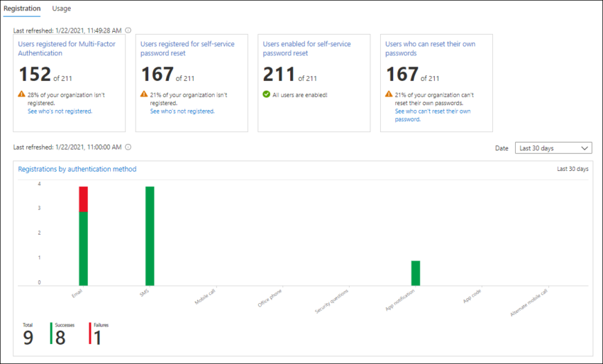The height and width of the screenshot is (364, 603).
Task: Click the green SMS bar in chart
Action: 150,234
